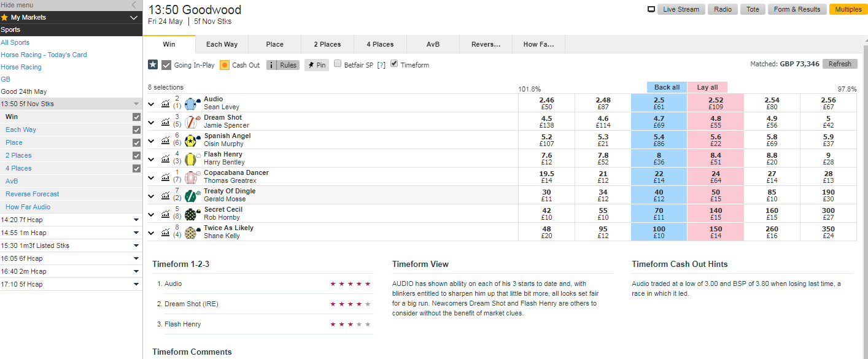Open the price graph for Treaty Of Dingle

click(x=165, y=196)
